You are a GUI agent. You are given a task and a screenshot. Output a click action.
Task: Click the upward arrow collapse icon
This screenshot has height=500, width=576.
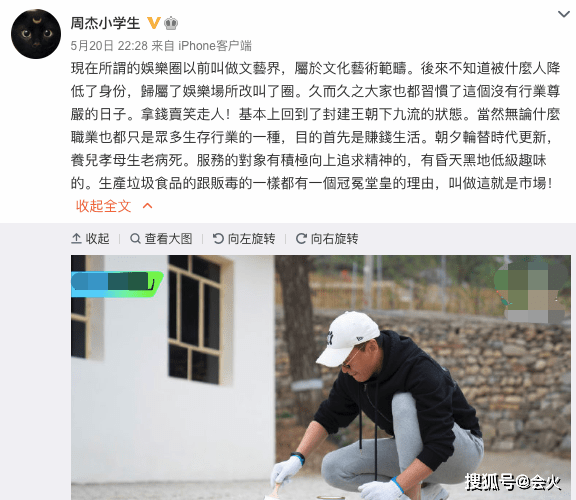pos(76,238)
